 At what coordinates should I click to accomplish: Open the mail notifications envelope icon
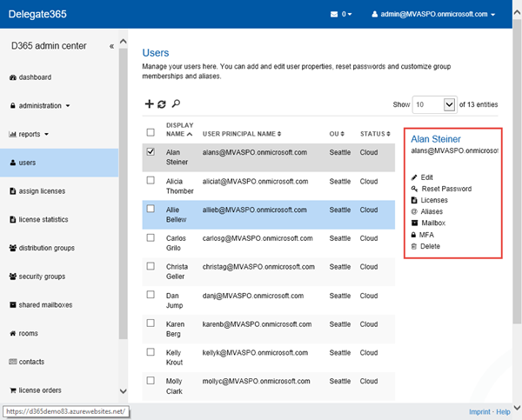tap(334, 15)
